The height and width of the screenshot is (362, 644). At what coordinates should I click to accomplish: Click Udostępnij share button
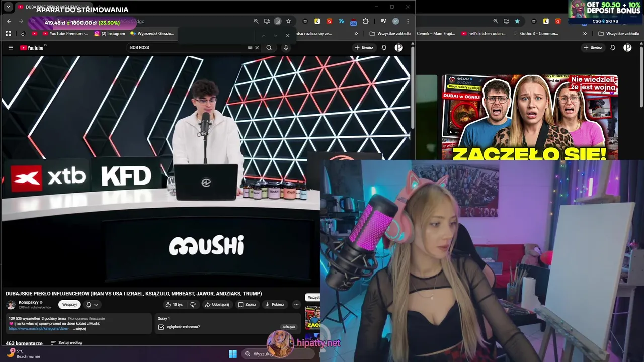pos(217,305)
